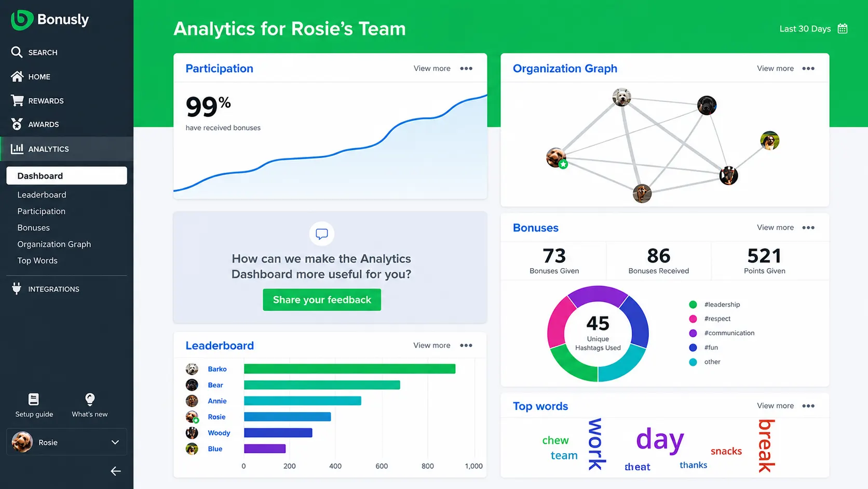Select Top Words in the sidebar

pos(37,260)
